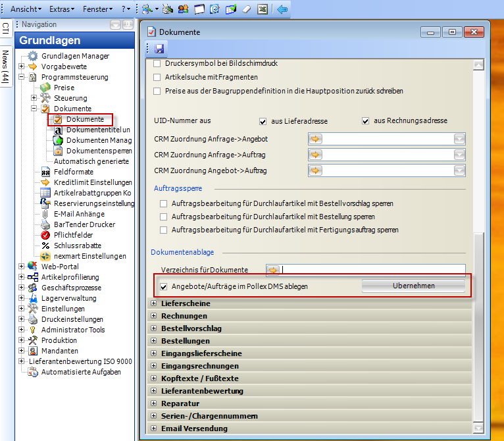Screen dimensions: 504x441
Task: Open the Extras menu
Action: pos(62,9)
